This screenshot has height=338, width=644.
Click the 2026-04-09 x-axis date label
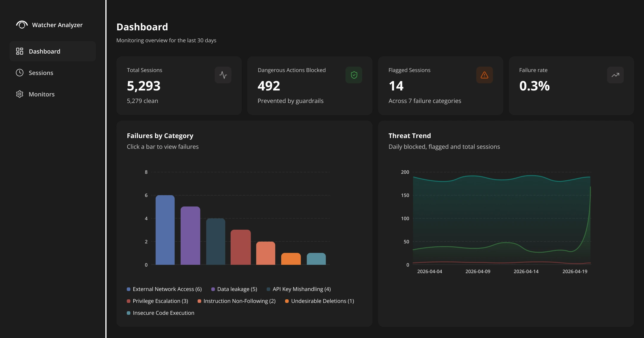tap(478, 271)
